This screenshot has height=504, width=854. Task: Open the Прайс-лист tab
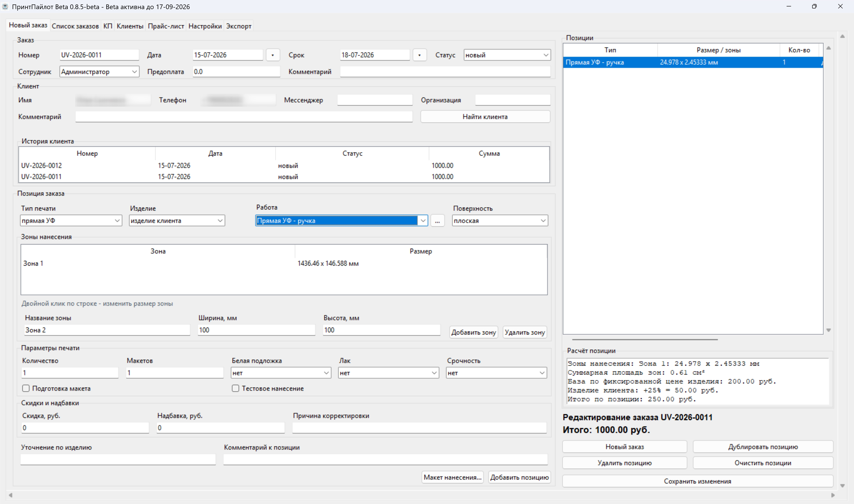[x=166, y=26]
